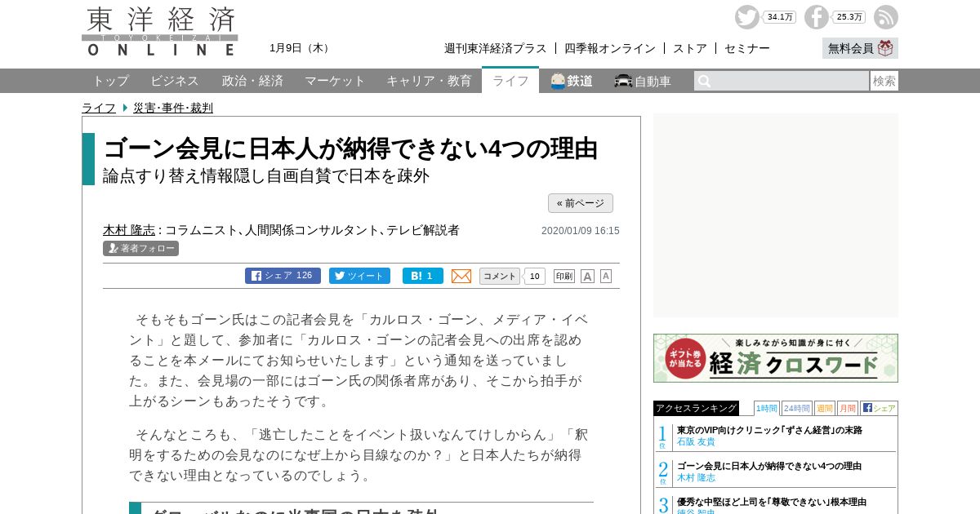
Task: Click Facebook like count 25.3万
Action: coord(849,17)
